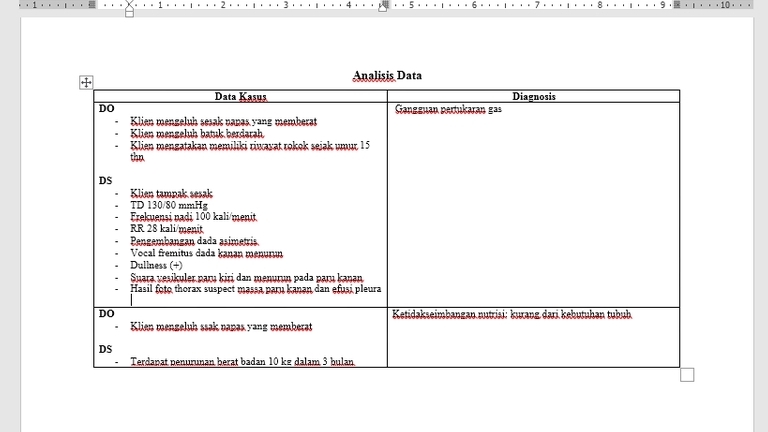Click the line 'Suara vesikuler paru kiri dan menurun'
The height and width of the screenshot is (432, 768).
coord(246,278)
